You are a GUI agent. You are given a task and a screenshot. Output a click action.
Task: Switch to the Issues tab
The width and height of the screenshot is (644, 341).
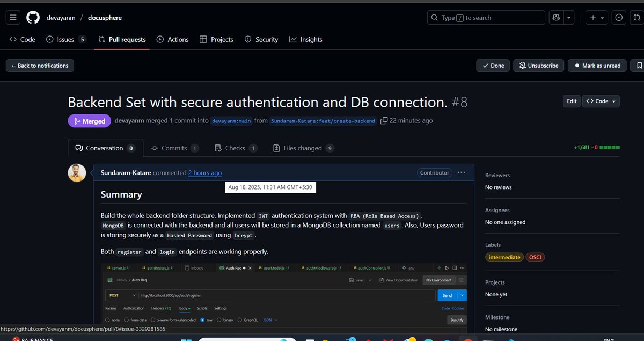(66, 39)
